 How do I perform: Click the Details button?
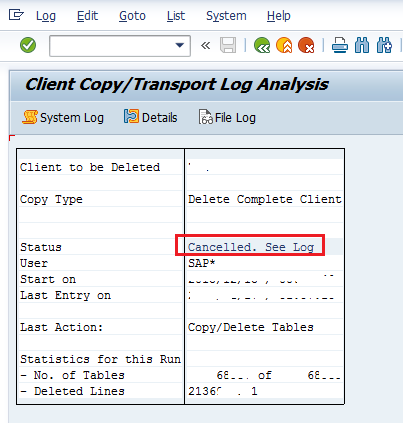click(150, 117)
